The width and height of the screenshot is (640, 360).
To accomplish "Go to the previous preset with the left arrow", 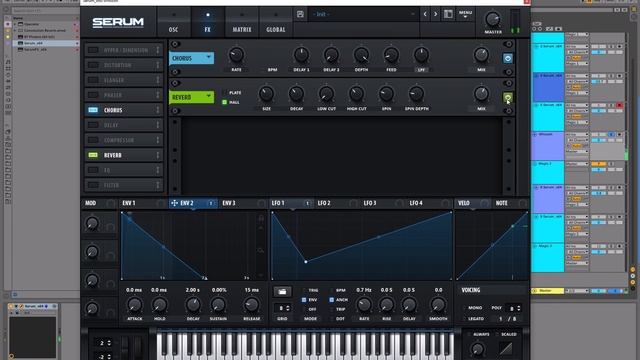I will tap(425, 14).
